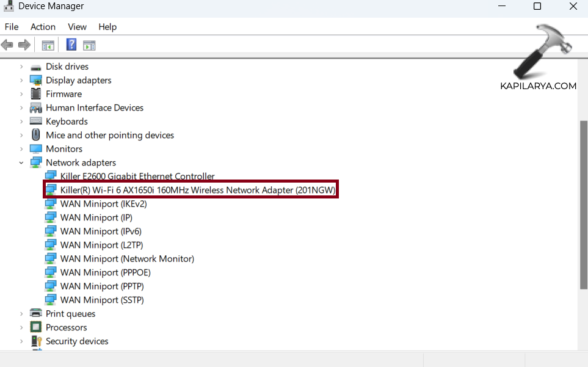Expand the Security devices category
The width and height of the screenshot is (588, 367).
point(21,341)
